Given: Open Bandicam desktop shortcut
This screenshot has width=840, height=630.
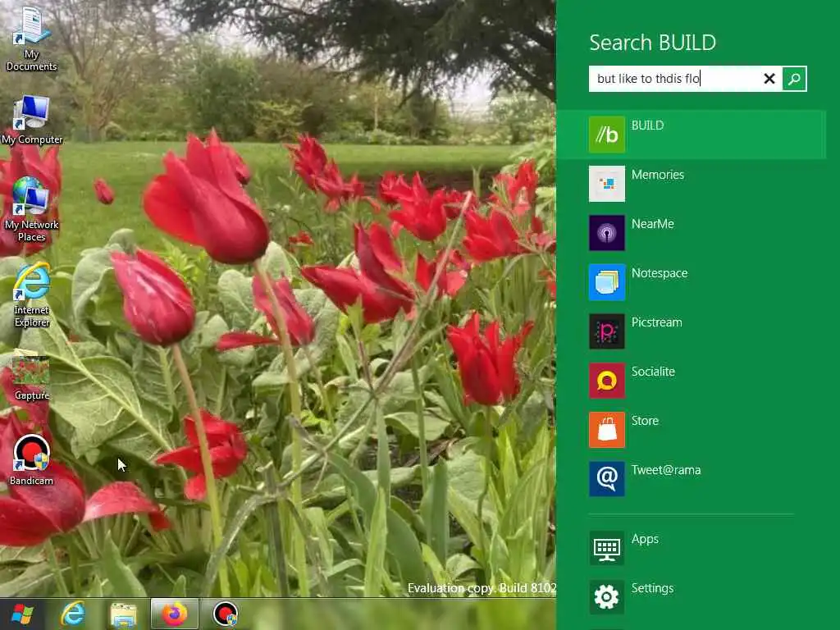Looking at the screenshot, I should 31,459.
